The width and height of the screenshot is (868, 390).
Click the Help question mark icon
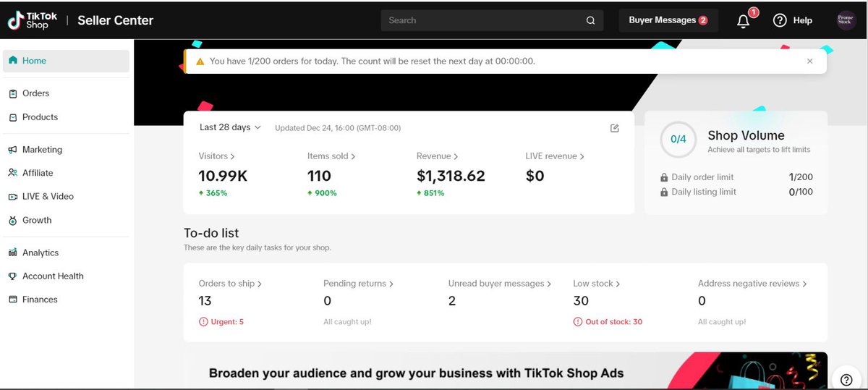coord(780,20)
